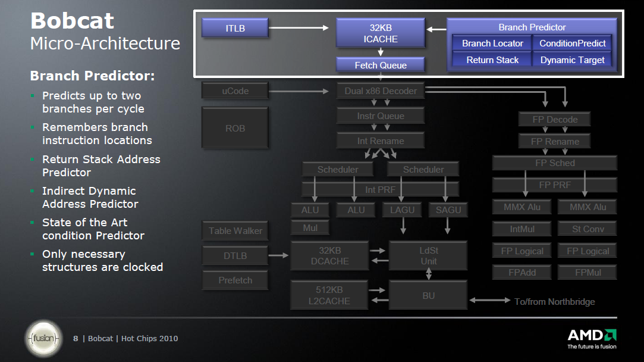
Task: Click the ROB block
Action: [235, 128]
